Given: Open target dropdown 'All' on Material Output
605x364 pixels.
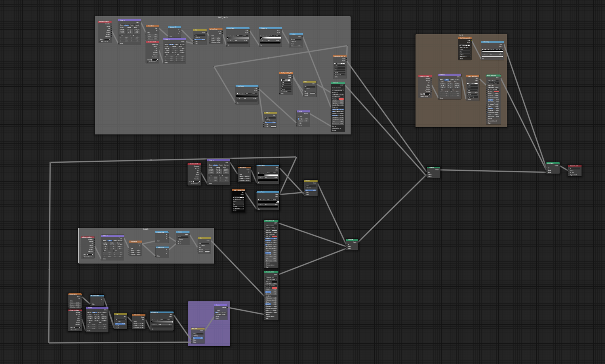Looking at the screenshot, I should click(575, 168).
